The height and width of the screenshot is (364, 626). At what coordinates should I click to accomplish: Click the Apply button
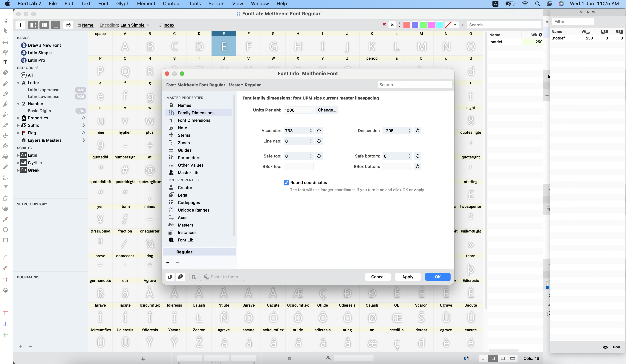407,277
